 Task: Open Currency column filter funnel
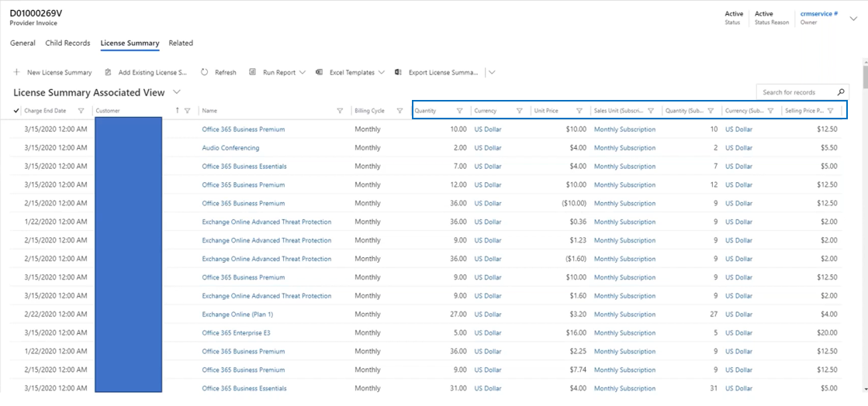(x=519, y=111)
